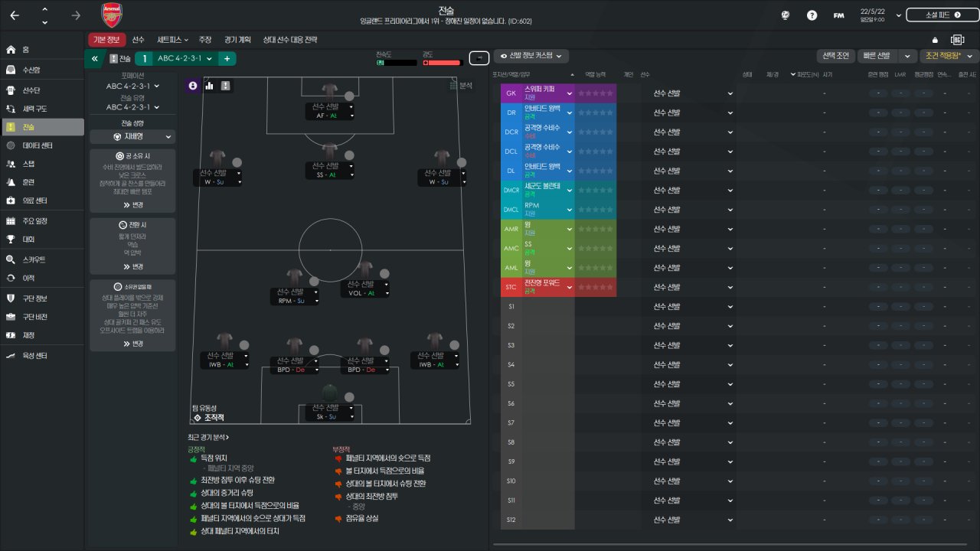The image size is (980, 551).
Task: Click the 소셜 피드 button
Action: coord(942,15)
